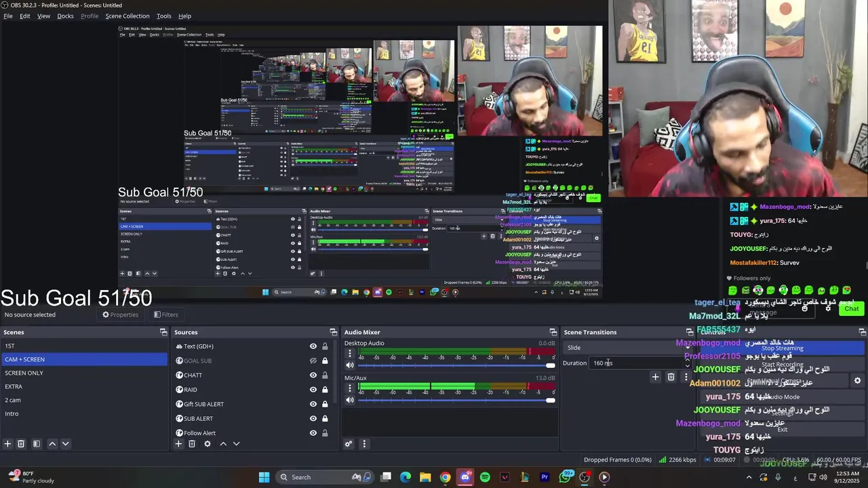
Task: Hide the Text (GDI+) source
Action: click(x=313, y=346)
